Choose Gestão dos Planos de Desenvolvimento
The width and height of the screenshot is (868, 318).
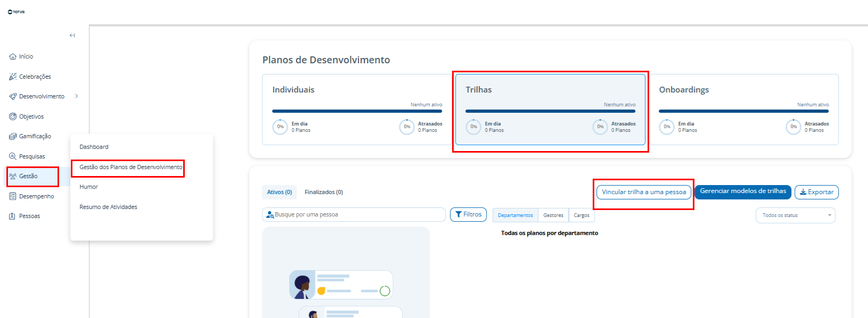pos(131,167)
